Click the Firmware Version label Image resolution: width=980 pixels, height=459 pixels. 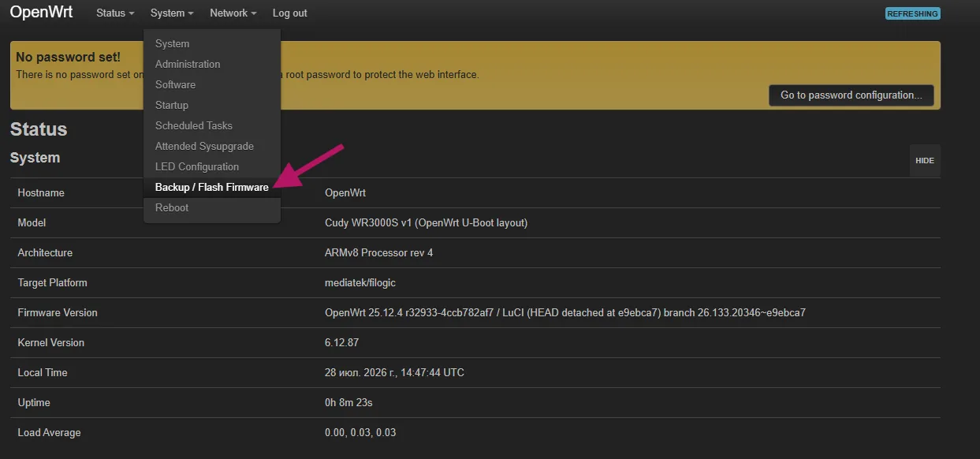tap(58, 313)
